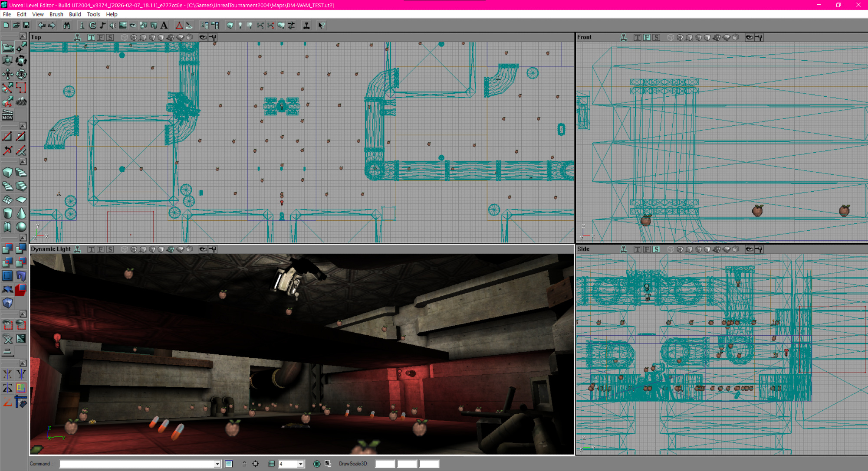Image resolution: width=868 pixels, height=471 pixels.
Task: Open the Build menu
Action: (x=75, y=14)
